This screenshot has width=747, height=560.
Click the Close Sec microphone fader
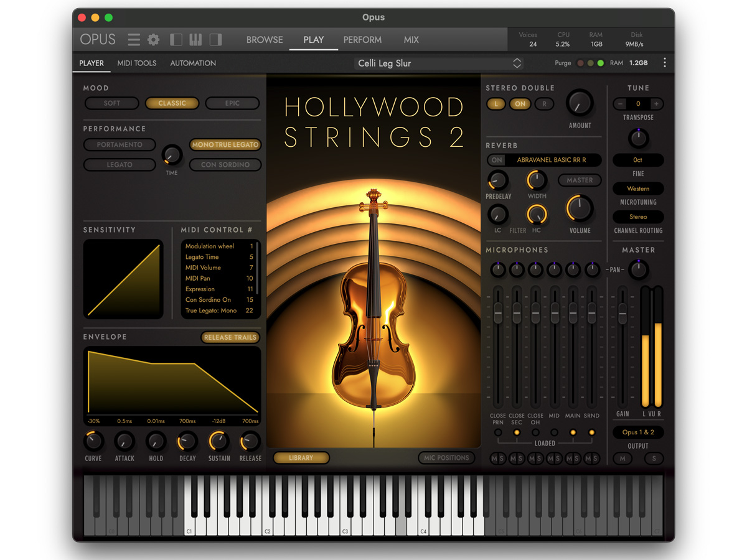(x=517, y=312)
